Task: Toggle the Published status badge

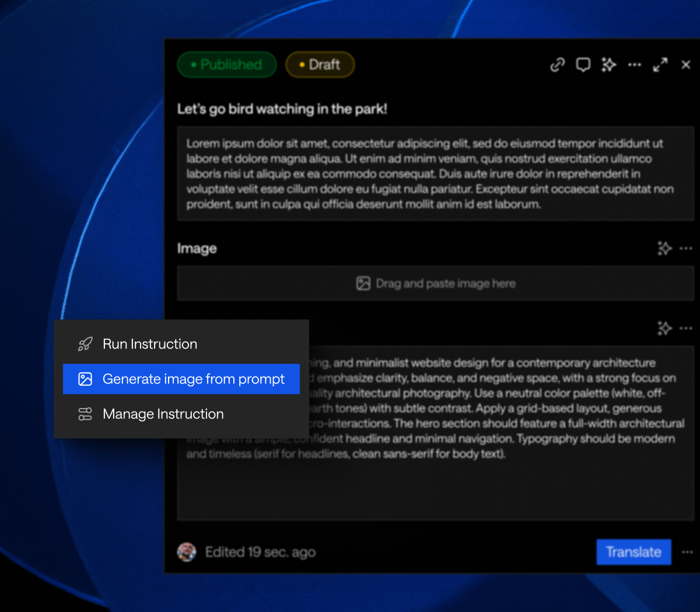Action: 226,64
